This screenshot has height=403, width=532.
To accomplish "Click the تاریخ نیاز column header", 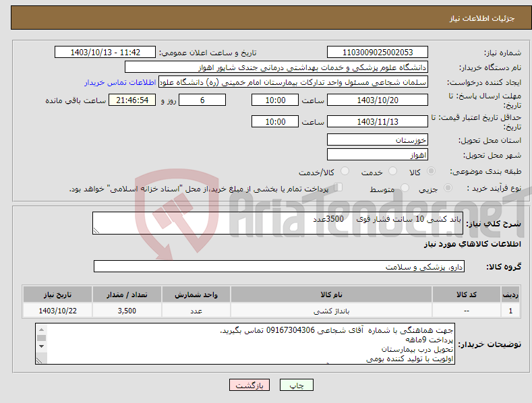I will pos(57,294).
